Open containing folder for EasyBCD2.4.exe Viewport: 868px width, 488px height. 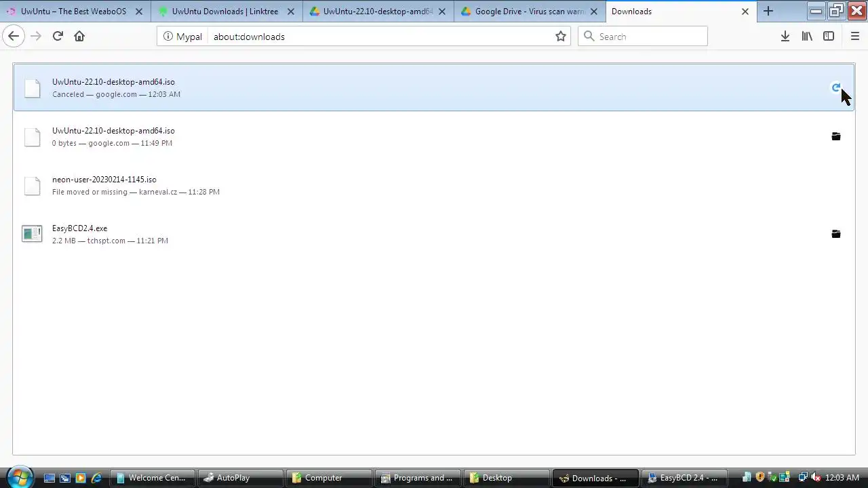[x=835, y=234]
